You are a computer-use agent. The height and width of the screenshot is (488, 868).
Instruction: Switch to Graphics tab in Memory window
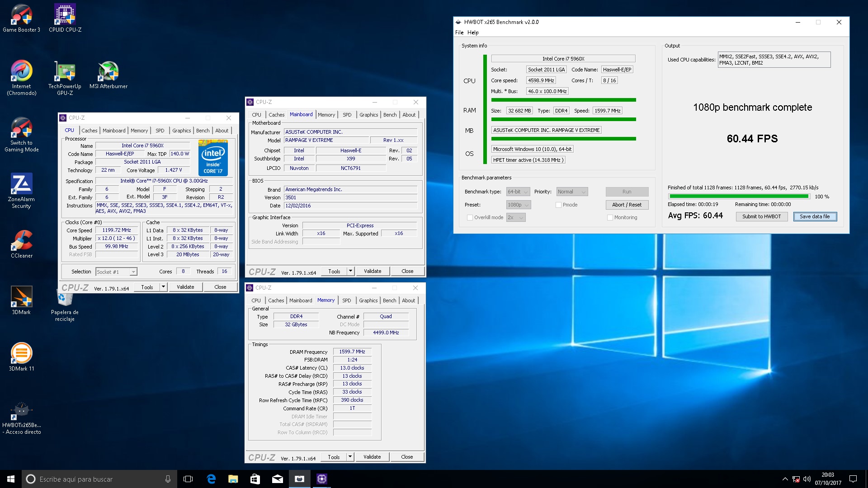(x=368, y=300)
